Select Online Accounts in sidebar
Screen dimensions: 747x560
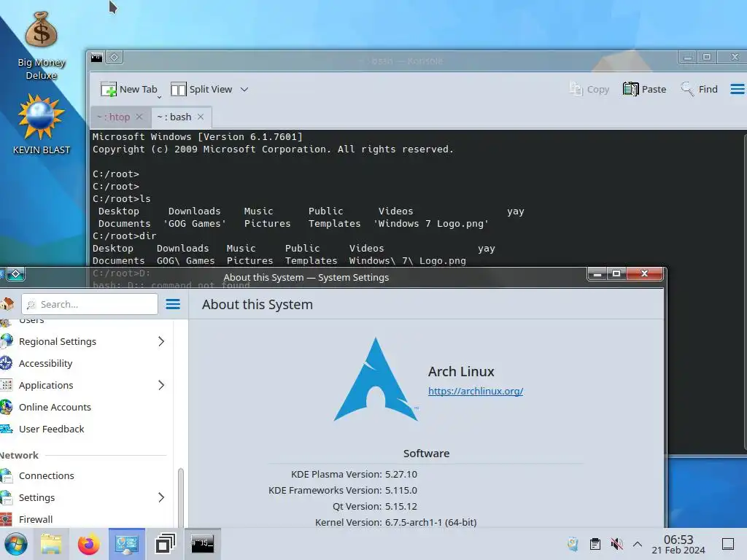(85, 407)
